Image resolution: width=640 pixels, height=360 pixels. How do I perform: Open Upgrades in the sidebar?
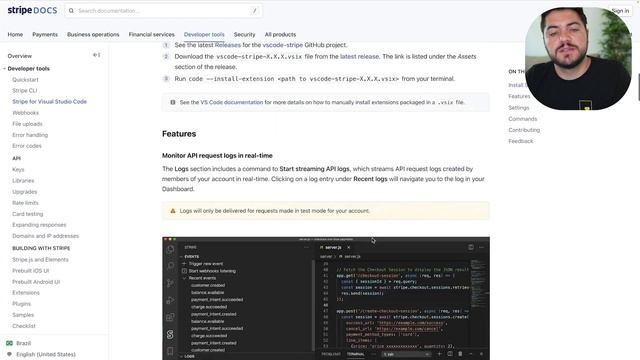click(x=24, y=191)
